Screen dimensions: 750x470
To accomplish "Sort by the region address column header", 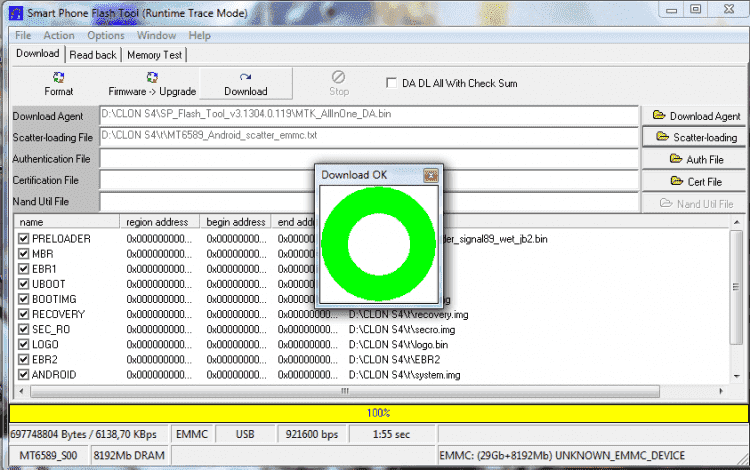I will [159, 222].
